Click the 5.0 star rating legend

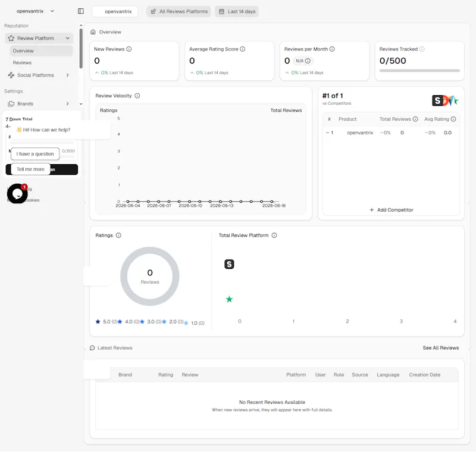(x=107, y=322)
